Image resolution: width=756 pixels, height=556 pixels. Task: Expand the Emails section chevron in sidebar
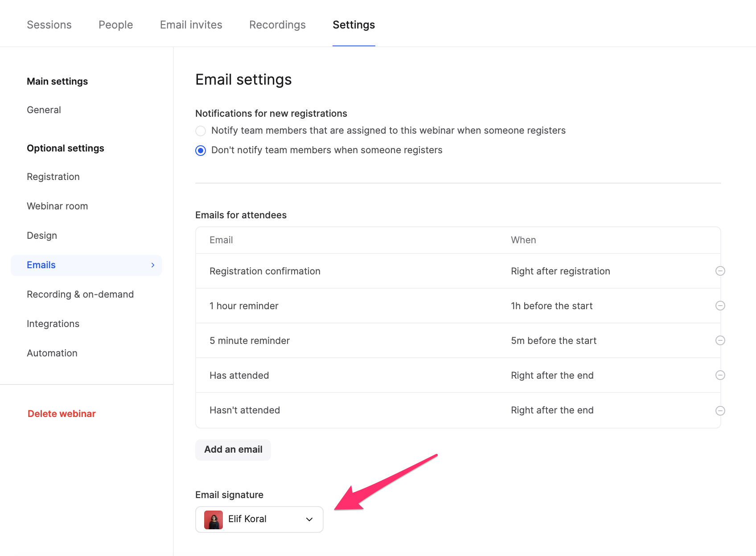coord(153,265)
